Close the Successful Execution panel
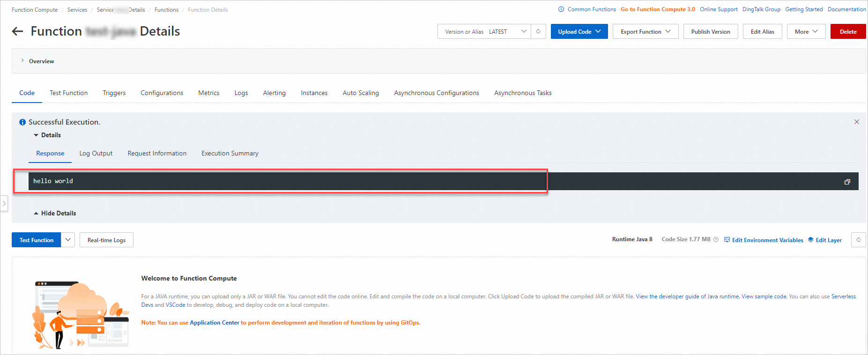 (x=857, y=122)
